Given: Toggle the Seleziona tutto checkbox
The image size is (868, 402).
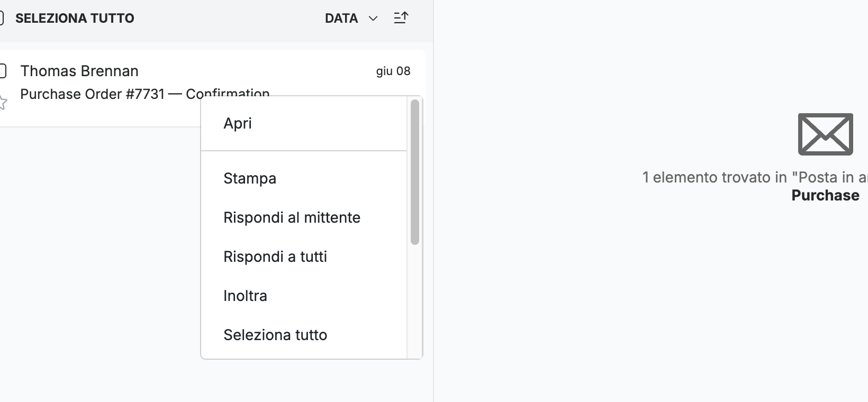Looking at the screenshot, I should [2, 18].
